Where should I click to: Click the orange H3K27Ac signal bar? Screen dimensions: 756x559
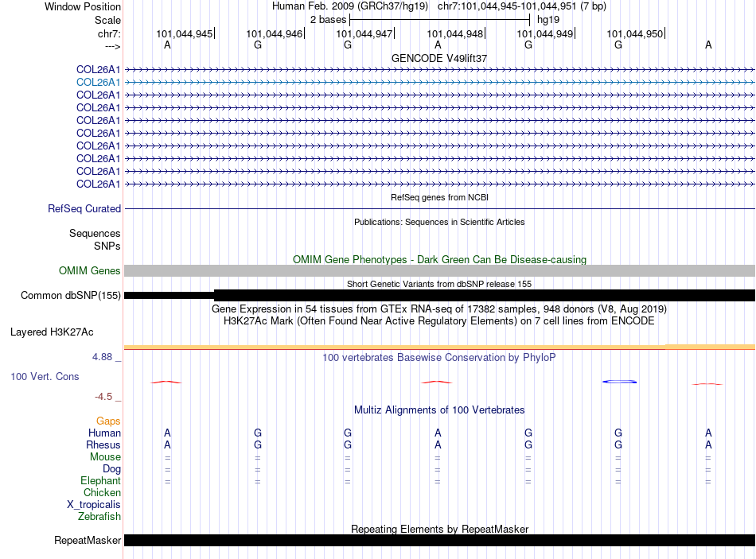click(x=439, y=347)
